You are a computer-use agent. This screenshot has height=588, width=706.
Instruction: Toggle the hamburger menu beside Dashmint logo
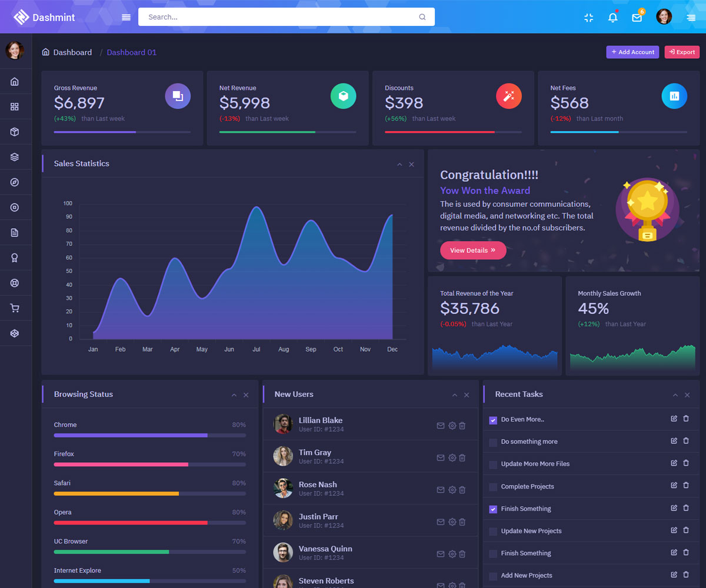(126, 17)
